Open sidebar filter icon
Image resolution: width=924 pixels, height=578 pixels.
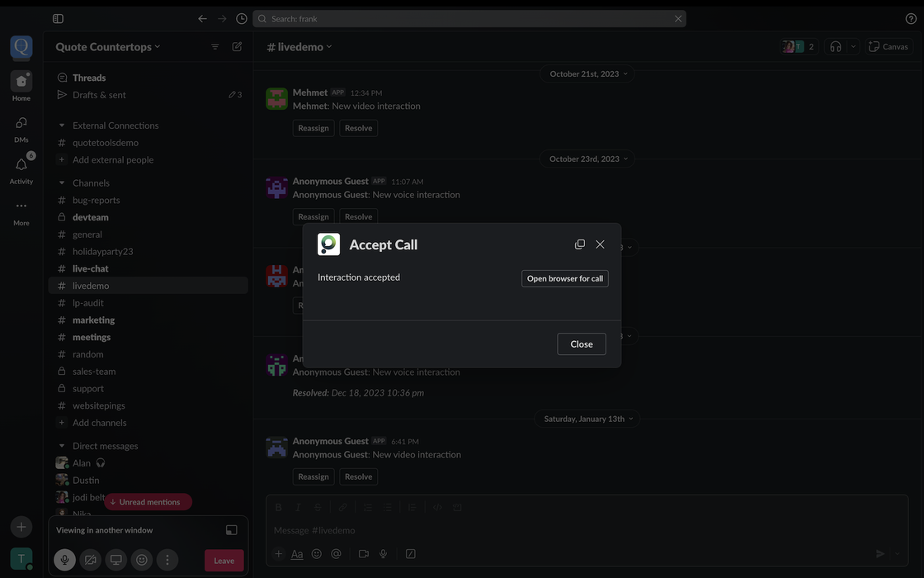(215, 46)
